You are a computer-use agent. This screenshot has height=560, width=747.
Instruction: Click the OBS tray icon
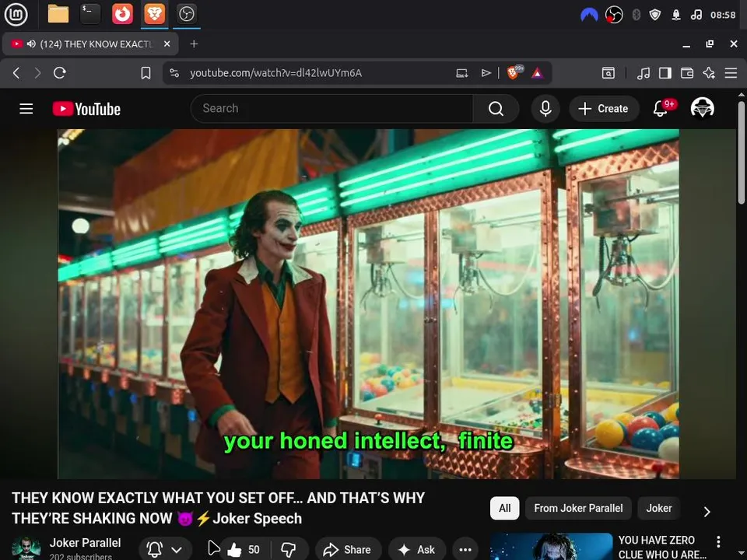[614, 15]
